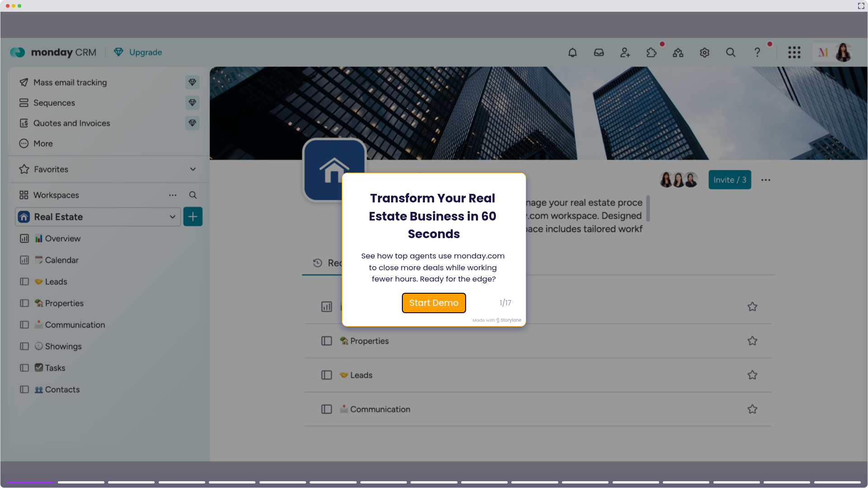
Task: Open the Real Estate workspace dropdown
Action: pos(172,217)
